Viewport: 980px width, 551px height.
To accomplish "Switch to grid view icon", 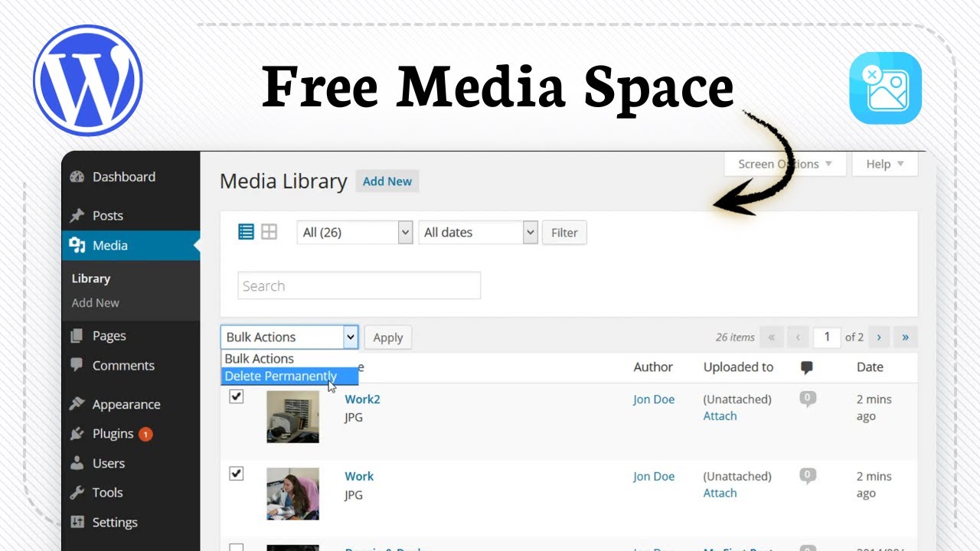I will point(269,232).
